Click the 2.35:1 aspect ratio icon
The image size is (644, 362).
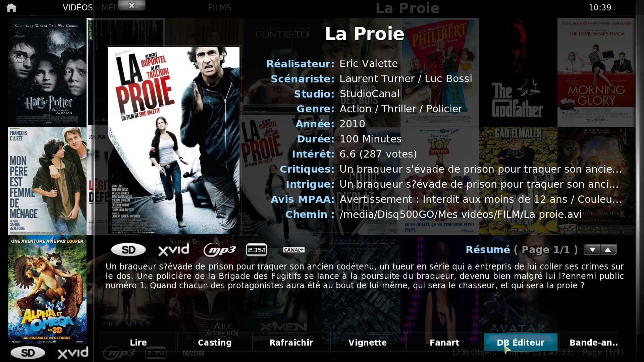[257, 250]
